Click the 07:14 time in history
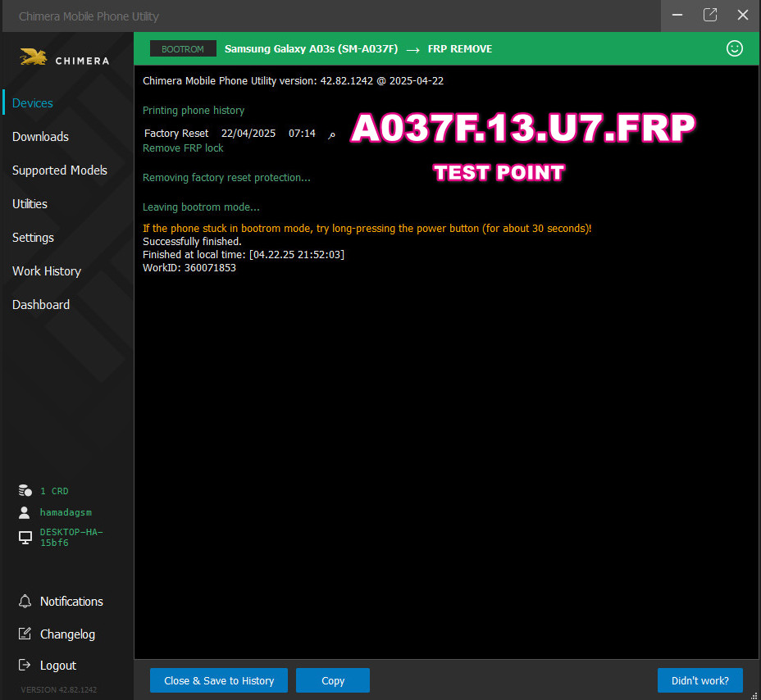Screen dimensions: 761x700 point(302,134)
